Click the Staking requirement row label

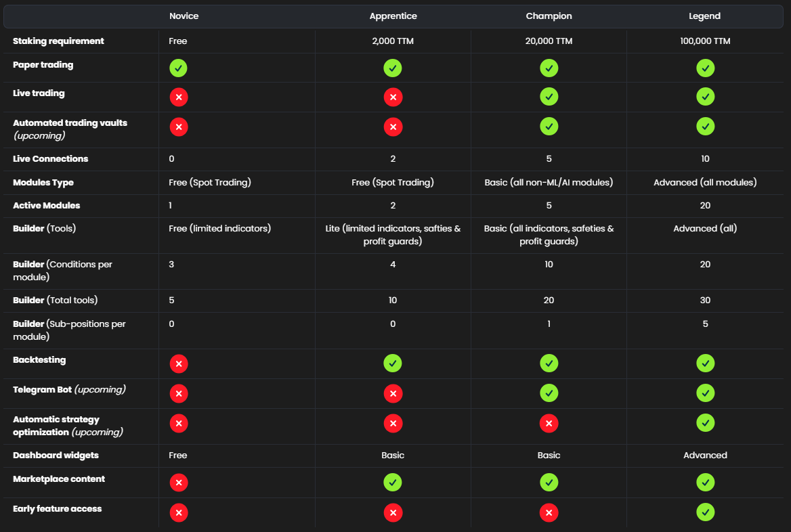click(58, 41)
